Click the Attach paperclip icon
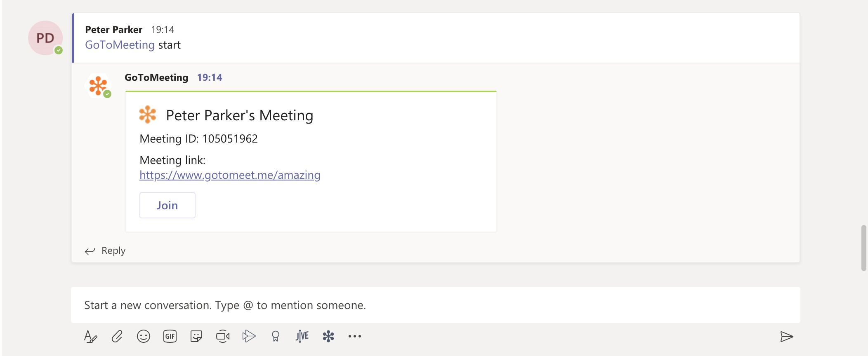Image resolution: width=868 pixels, height=356 pixels. tap(117, 337)
